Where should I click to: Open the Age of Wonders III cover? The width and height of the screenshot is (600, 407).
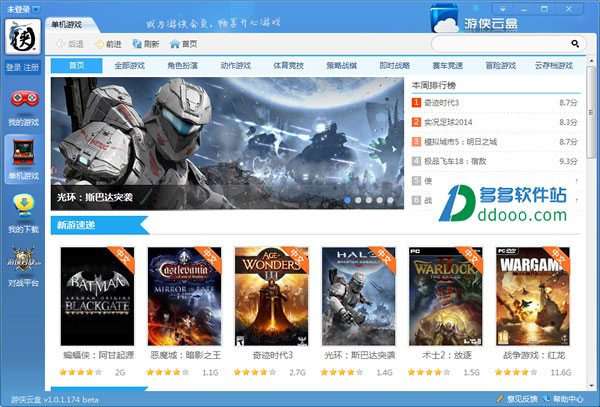[272, 296]
